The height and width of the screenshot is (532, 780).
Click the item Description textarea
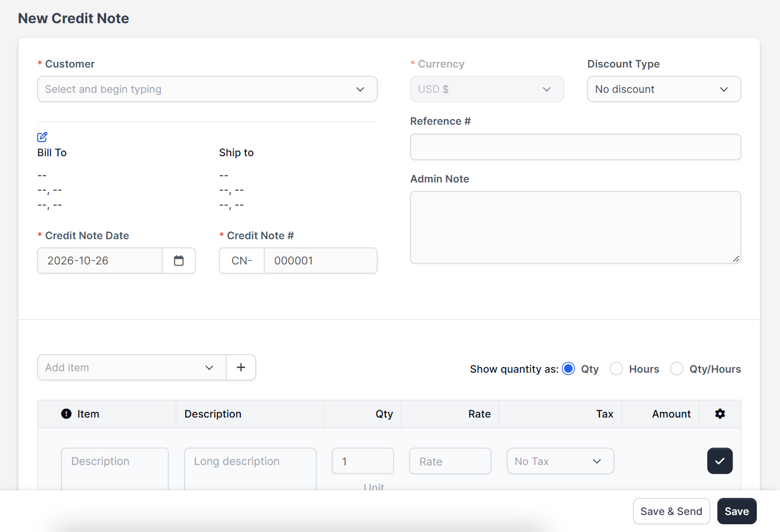point(115,469)
